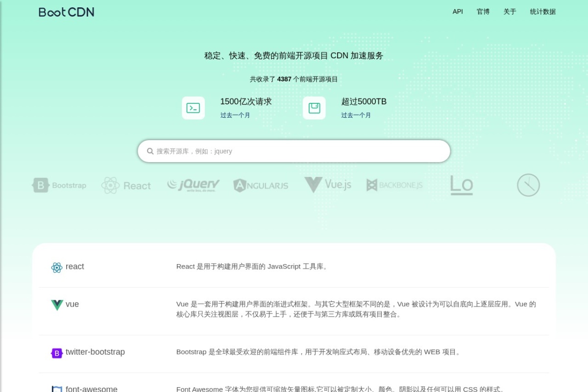588x392 pixels.
Task: Open the AngularJS logo link
Action: [x=261, y=185]
